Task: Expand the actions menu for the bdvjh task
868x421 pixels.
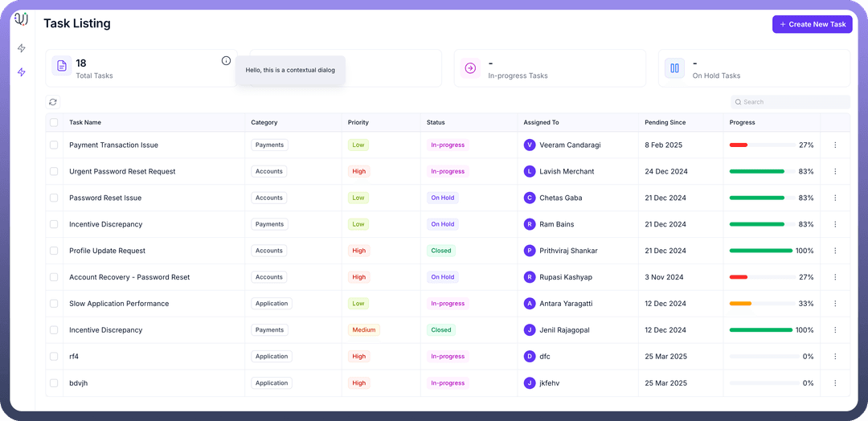Action: 835,383
